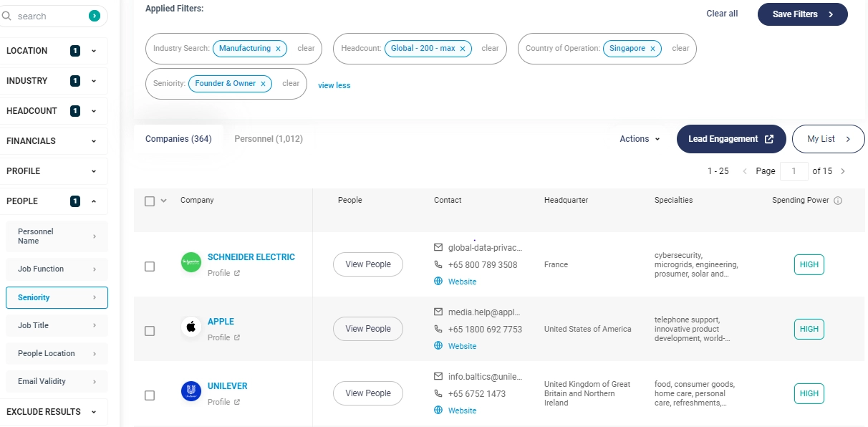Image resolution: width=868 pixels, height=427 pixels.
Task: Collapse the PEOPLE filter section
Action: (54, 201)
